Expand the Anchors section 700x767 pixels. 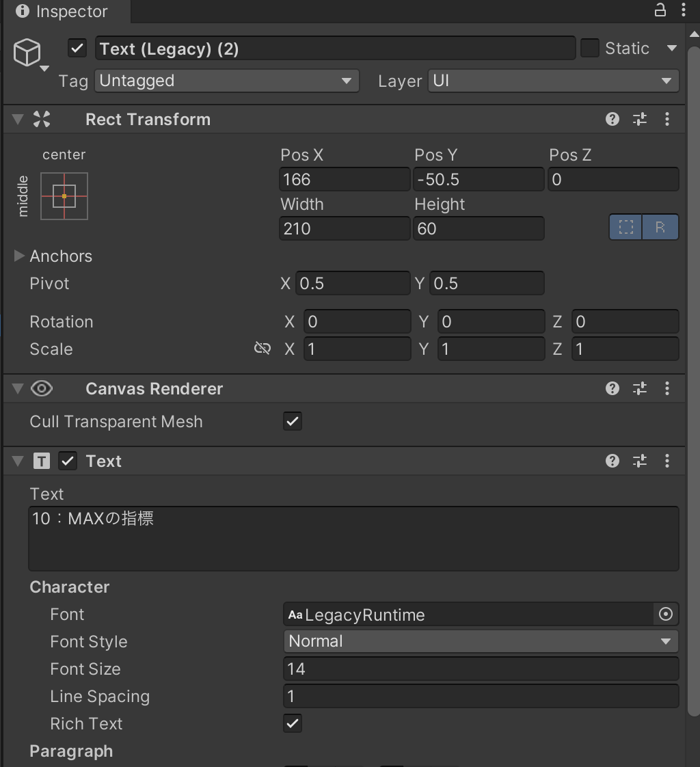pyautogui.click(x=18, y=256)
